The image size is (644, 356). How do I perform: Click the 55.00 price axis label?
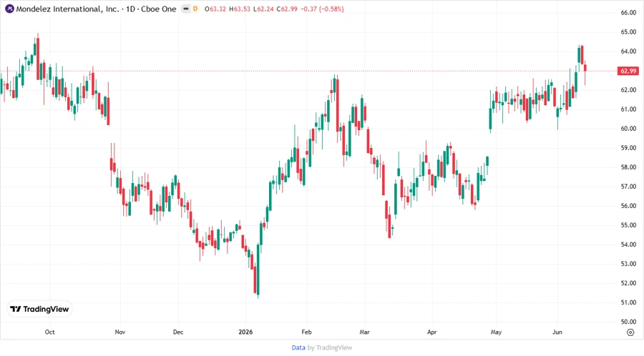point(628,225)
